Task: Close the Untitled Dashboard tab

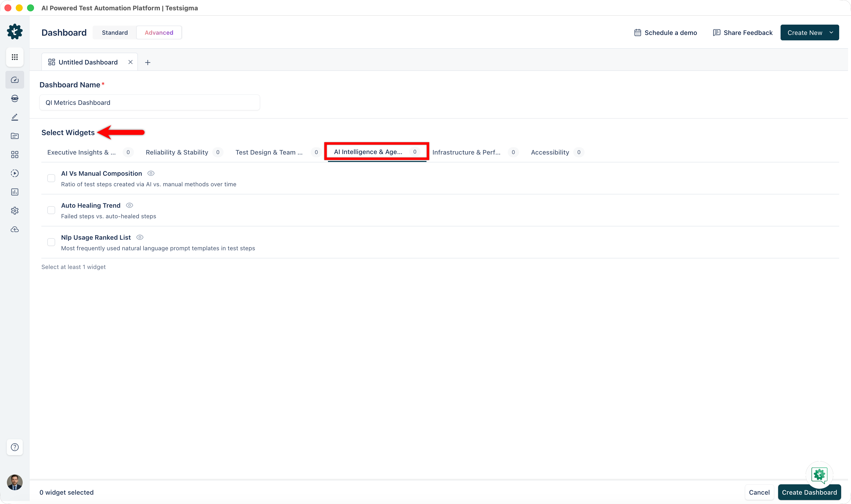Action: coord(131,62)
